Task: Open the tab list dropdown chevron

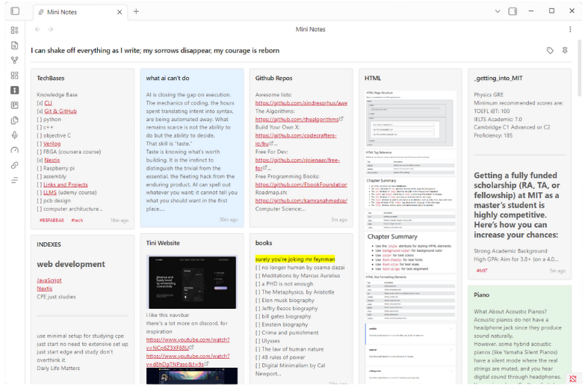Action: point(498,11)
